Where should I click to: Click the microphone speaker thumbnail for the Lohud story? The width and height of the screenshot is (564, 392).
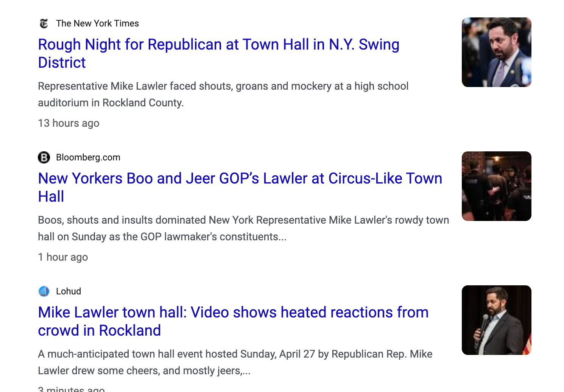click(496, 320)
